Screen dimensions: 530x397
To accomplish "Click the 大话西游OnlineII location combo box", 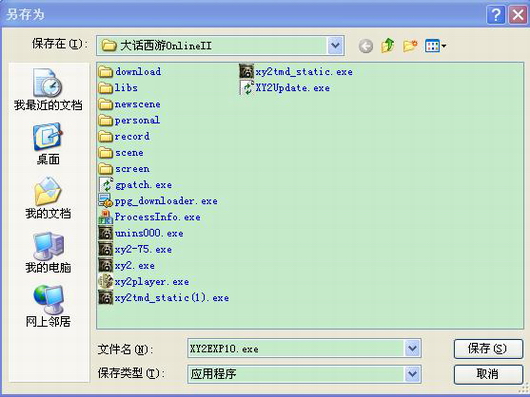I will [220, 45].
